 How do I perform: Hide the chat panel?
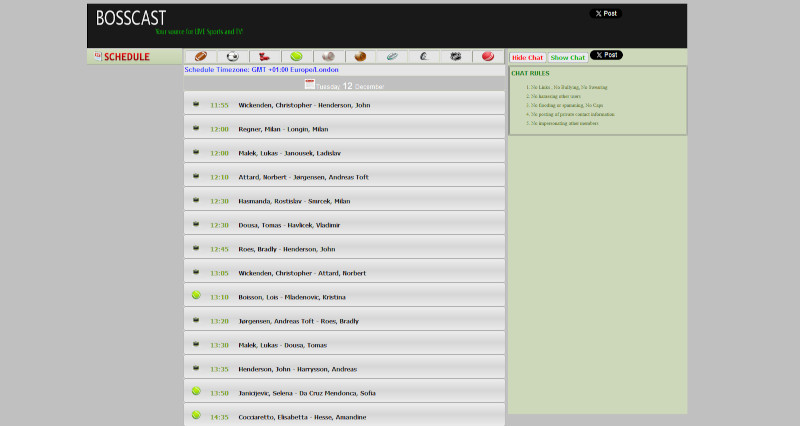click(x=527, y=58)
